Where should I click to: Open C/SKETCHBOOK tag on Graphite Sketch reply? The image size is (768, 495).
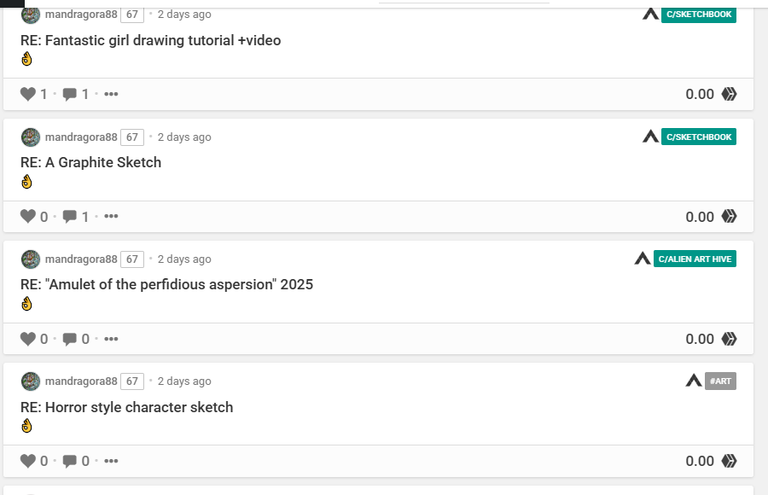[698, 137]
